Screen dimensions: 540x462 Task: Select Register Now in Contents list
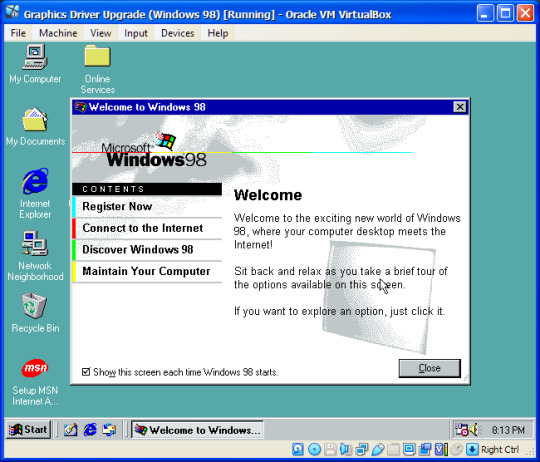pyautogui.click(x=147, y=207)
